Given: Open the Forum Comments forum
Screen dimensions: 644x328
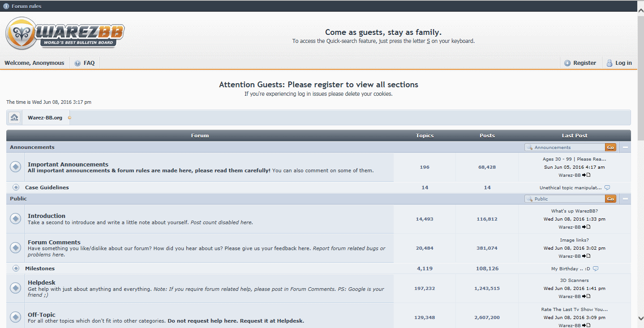Looking at the screenshot, I should tap(54, 242).
